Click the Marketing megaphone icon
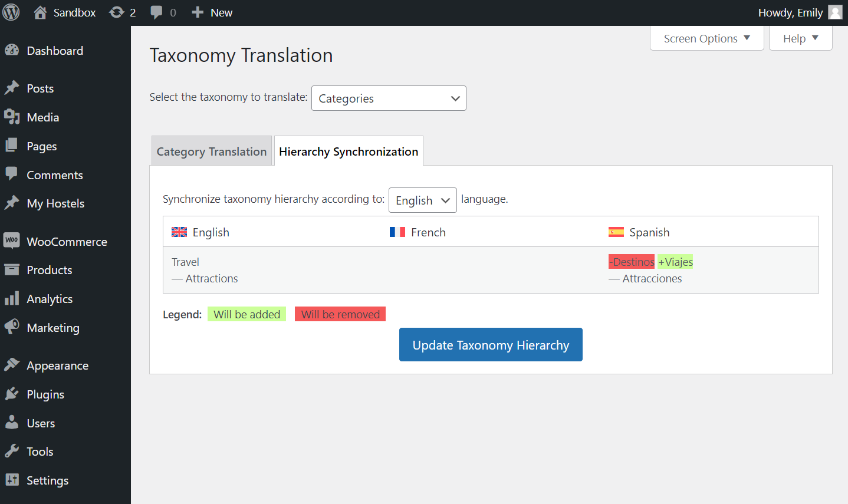The image size is (848, 504). pyautogui.click(x=12, y=327)
